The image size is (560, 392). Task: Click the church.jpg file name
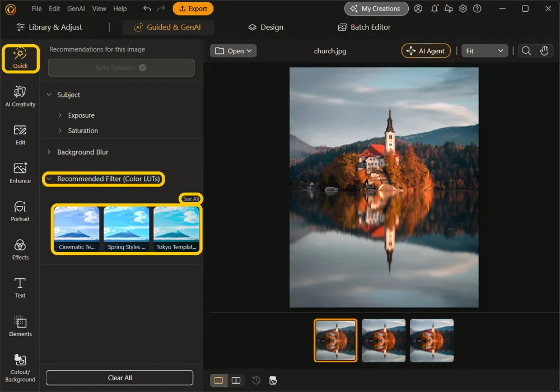point(330,51)
